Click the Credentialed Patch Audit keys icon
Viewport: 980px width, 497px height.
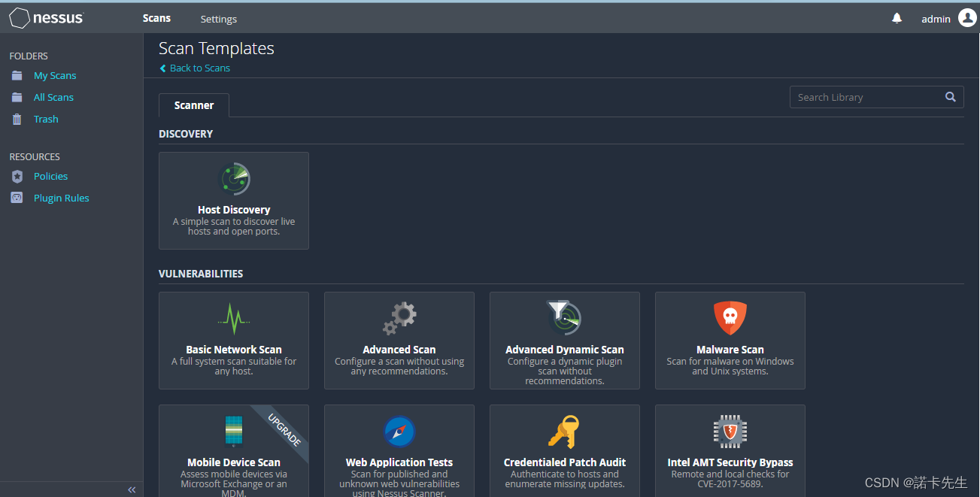(564, 432)
